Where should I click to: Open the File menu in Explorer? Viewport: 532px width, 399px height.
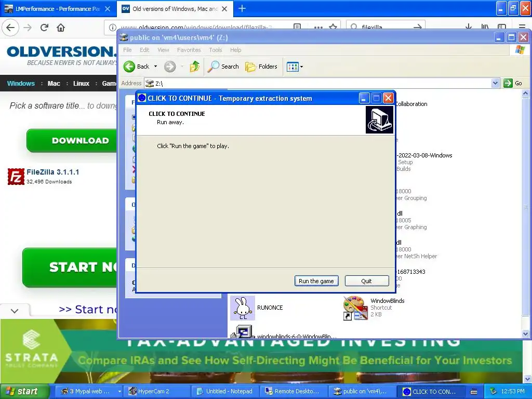click(x=127, y=50)
